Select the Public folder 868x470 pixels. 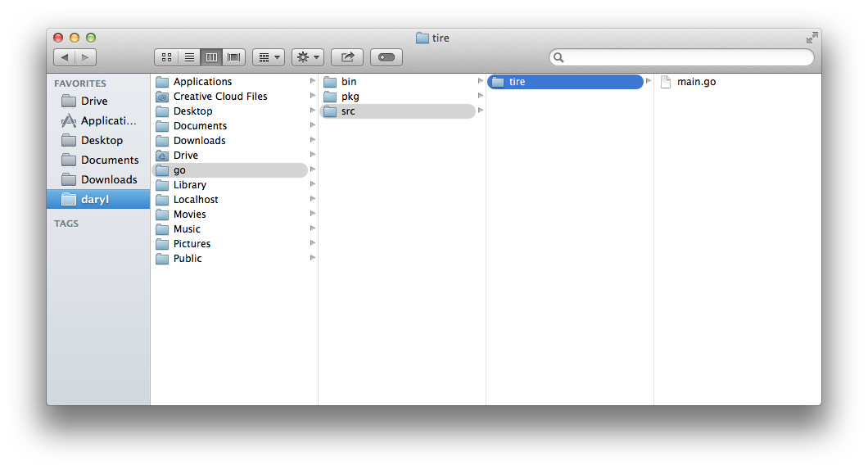[230, 259]
